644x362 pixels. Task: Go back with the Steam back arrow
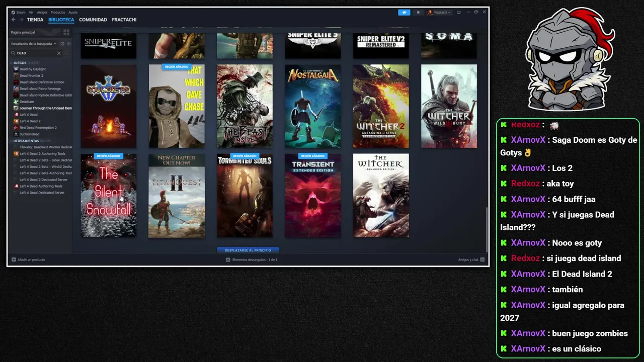[x=14, y=20]
